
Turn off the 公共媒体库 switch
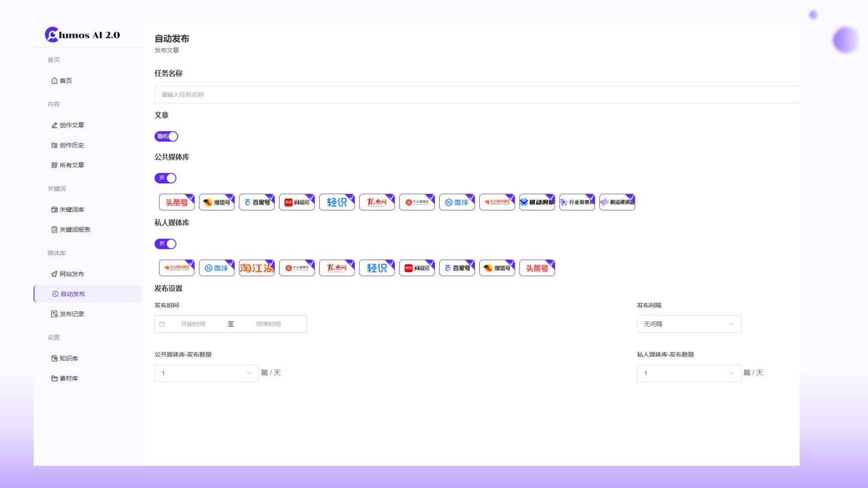coord(166,178)
